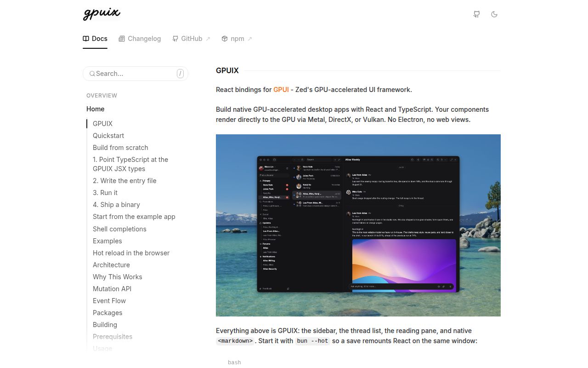Jump to Quickstart section
Screen dimensions: 588x368
108,136
